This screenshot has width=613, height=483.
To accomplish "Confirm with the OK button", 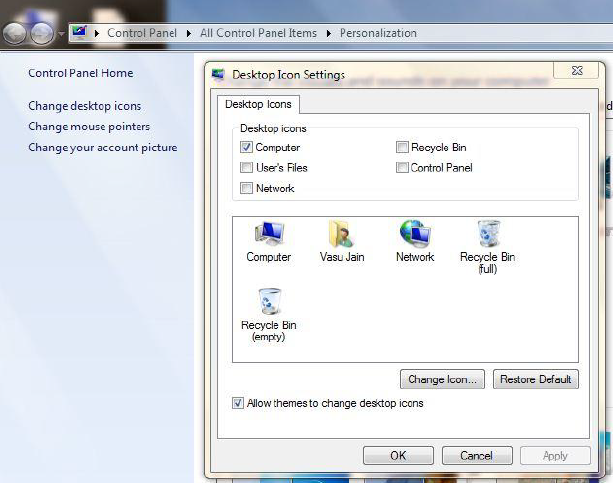I will coord(398,455).
